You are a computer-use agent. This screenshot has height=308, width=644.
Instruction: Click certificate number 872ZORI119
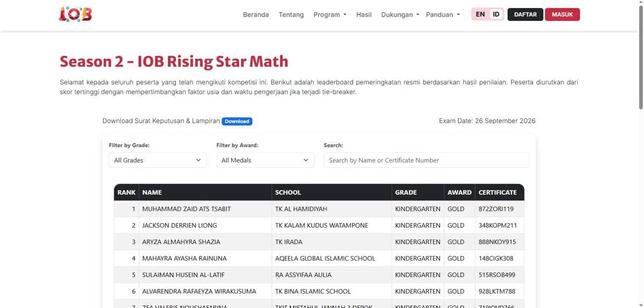point(496,209)
